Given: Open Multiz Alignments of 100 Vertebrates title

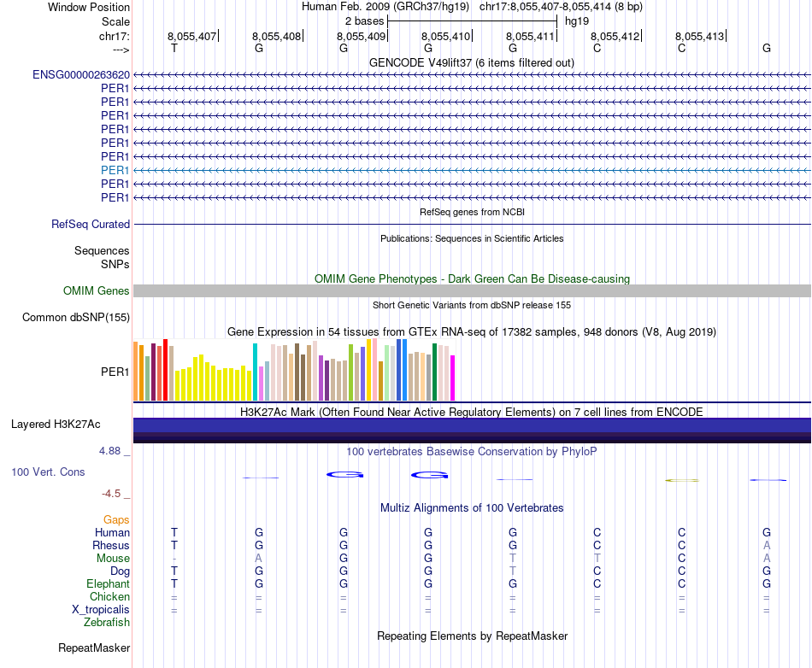Looking at the screenshot, I should [472, 508].
